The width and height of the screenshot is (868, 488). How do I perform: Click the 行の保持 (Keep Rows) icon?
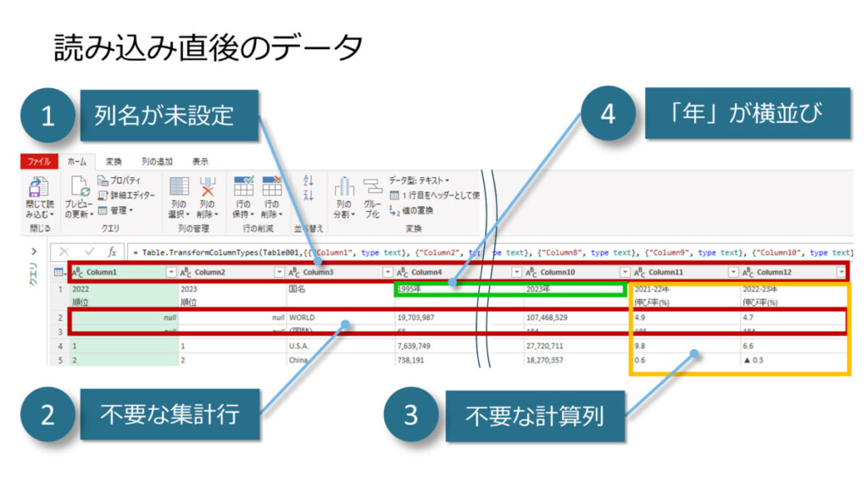(244, 190)
